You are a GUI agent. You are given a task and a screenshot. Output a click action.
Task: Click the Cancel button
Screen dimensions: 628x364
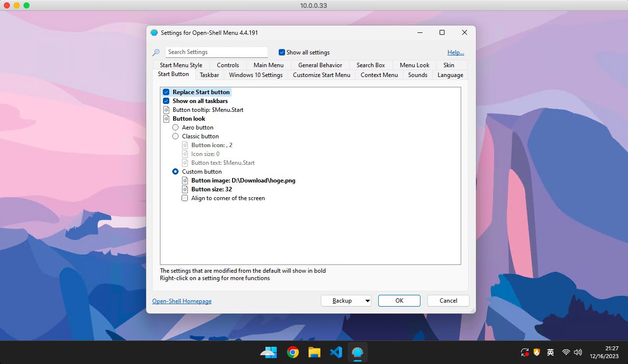[448, 301]
